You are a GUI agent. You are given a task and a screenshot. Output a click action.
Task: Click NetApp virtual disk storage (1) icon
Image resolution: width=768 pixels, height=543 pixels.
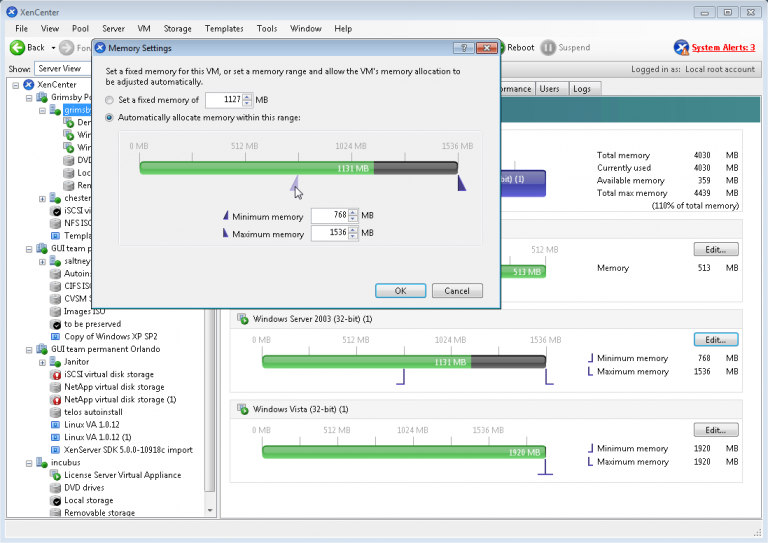pos(56,400)
